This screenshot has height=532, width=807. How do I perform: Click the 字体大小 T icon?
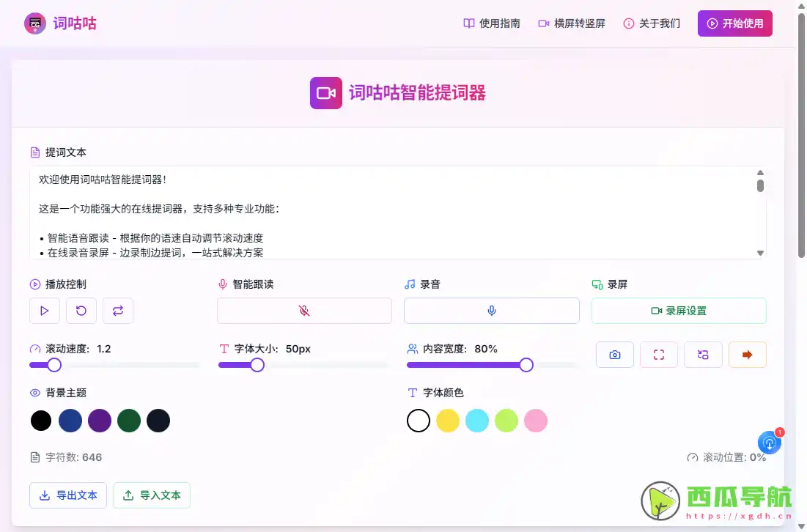(224, 350)
